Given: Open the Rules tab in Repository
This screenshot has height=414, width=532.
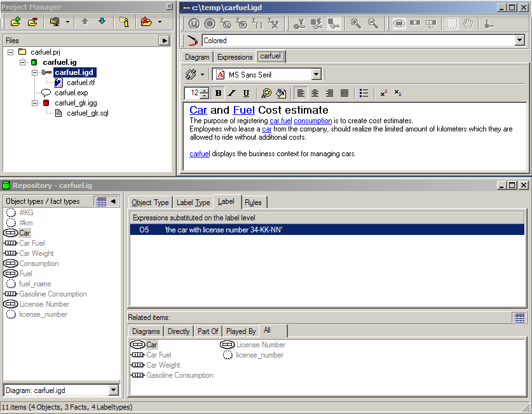Looking at the screenshot, I should tap(253, 203).
